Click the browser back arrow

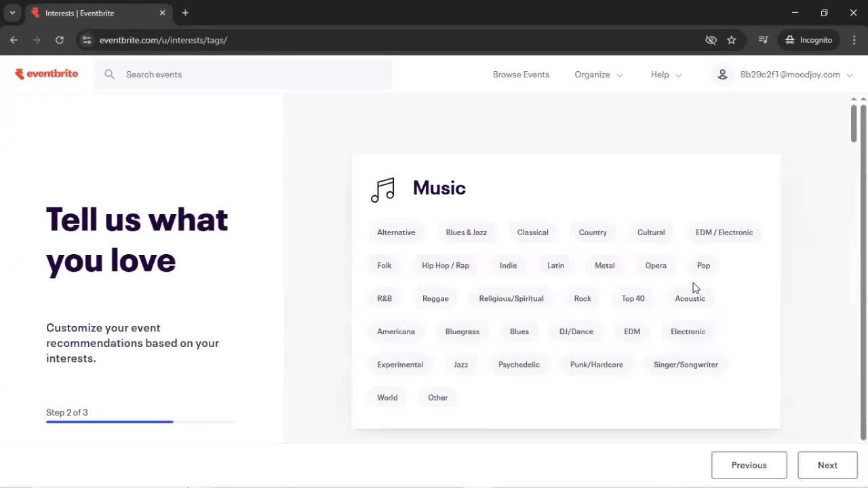coord(14,40)
